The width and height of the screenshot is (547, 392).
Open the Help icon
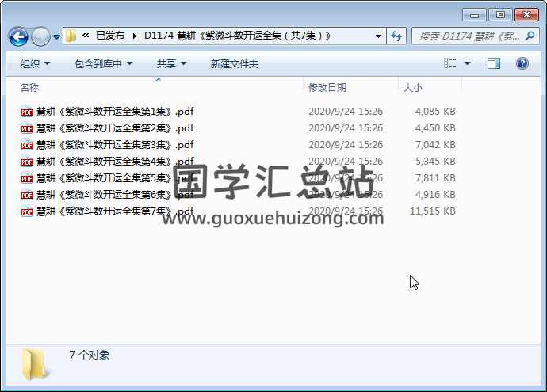522,63
